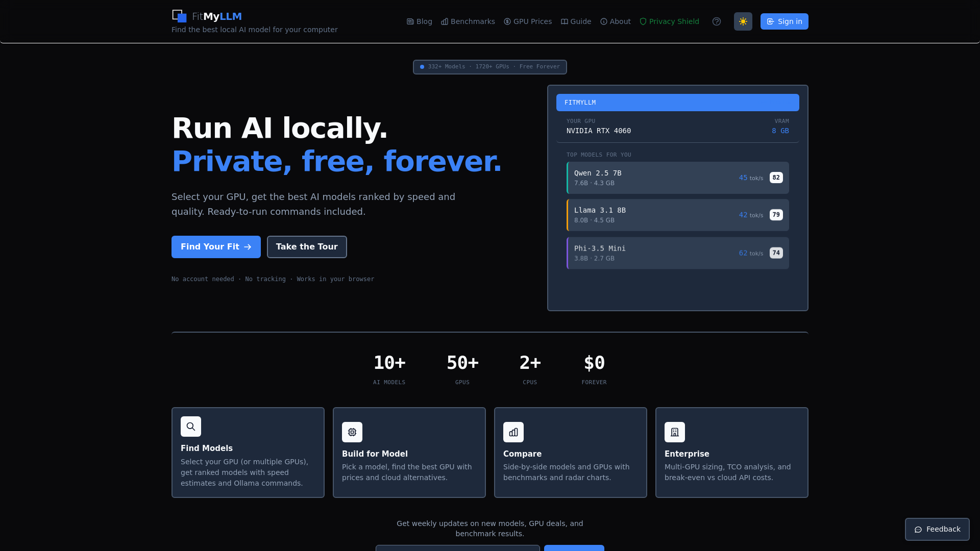
Task: Click Take the Tour button
Action: coord(307,247)
